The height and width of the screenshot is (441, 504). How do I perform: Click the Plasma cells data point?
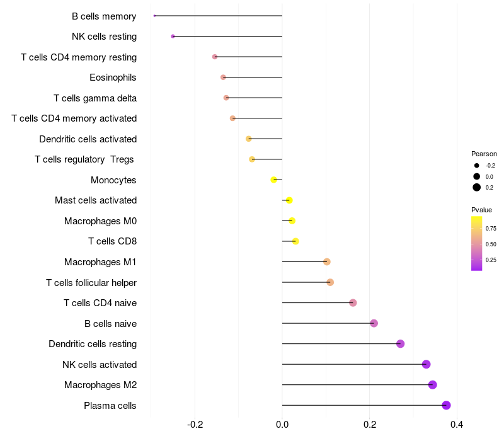pos(446,405)
